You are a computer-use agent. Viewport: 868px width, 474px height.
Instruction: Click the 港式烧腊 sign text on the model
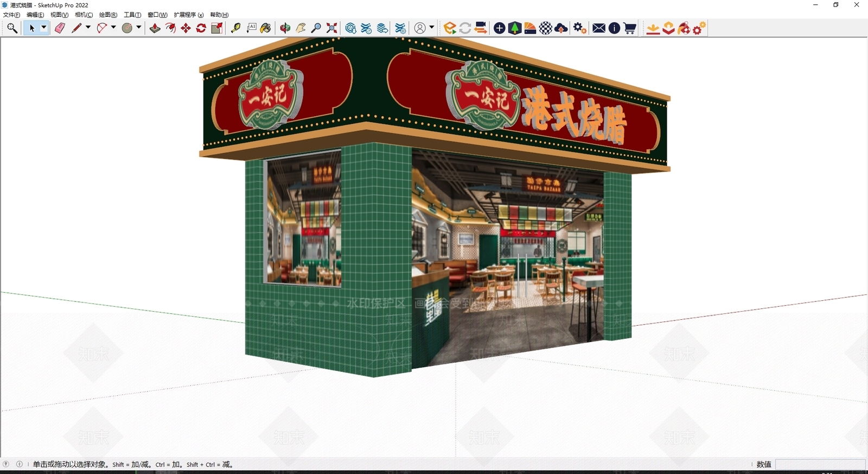(x=574, y=116)
